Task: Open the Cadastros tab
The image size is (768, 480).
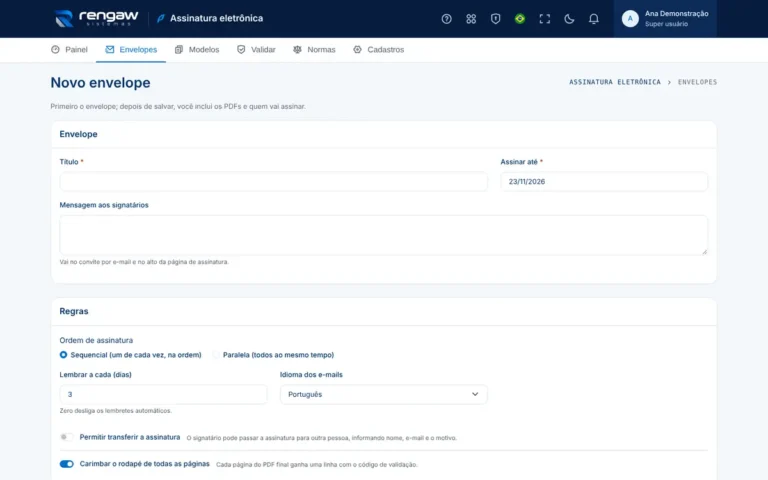Action: pyautogui.click(x=378, y=49)
